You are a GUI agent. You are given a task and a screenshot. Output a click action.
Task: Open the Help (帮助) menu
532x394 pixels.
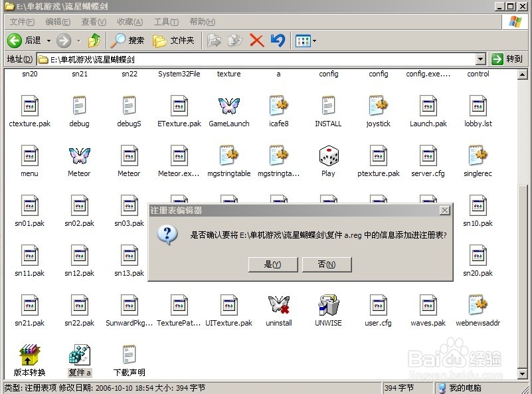pyautogui.click(x=202, y=22)
